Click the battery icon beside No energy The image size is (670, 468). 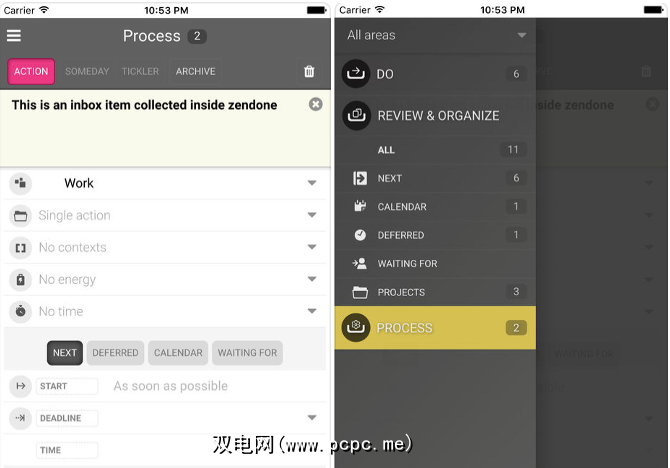(x=20, y=280)
